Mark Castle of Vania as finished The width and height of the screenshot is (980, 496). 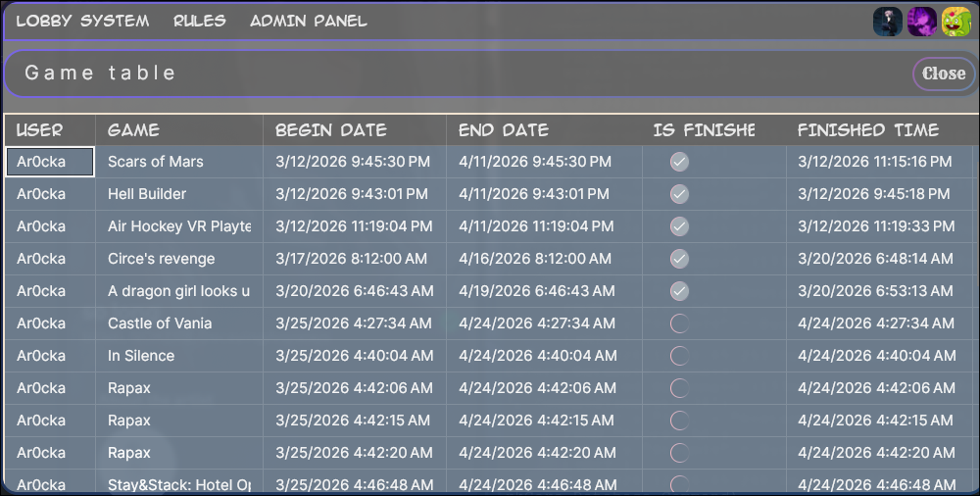[x=679, y=323]
